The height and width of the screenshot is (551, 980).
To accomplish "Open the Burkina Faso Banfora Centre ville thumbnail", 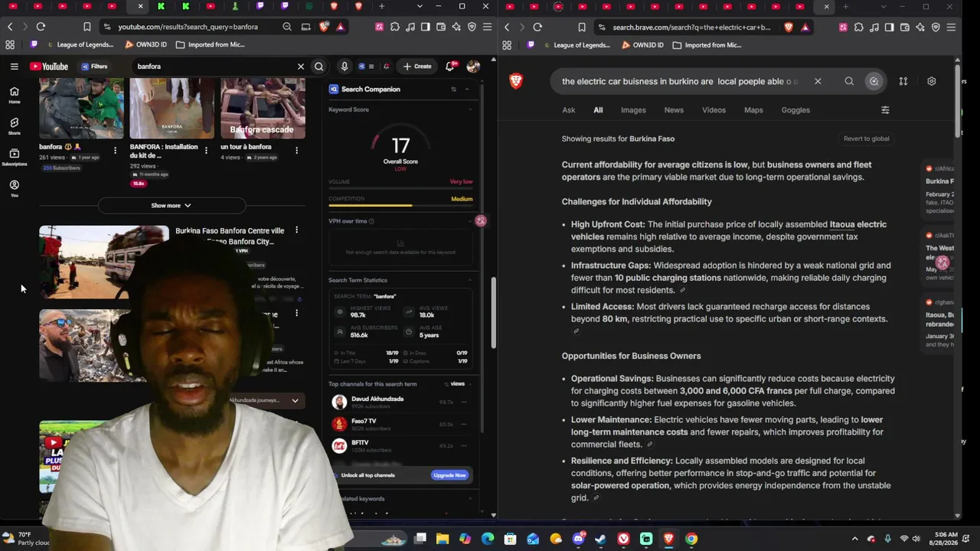I will [104, 262].
